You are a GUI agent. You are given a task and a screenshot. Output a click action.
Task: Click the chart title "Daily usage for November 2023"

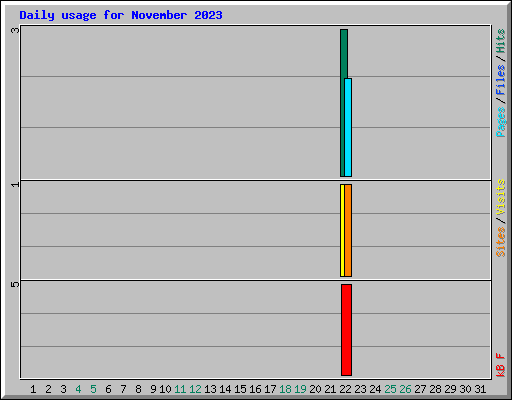121,15
